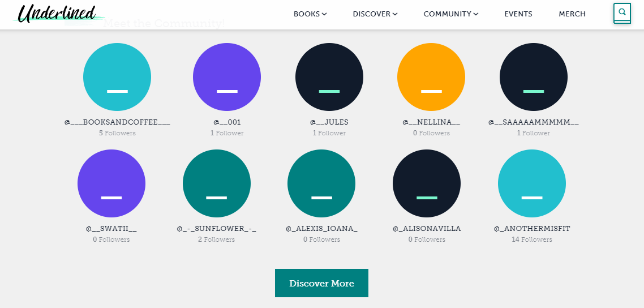Viewport: 644px width, 308px height.
Task: Click '0 Followers' under @_ALEXIS_IOANA_
Action: tap(321, 239)
